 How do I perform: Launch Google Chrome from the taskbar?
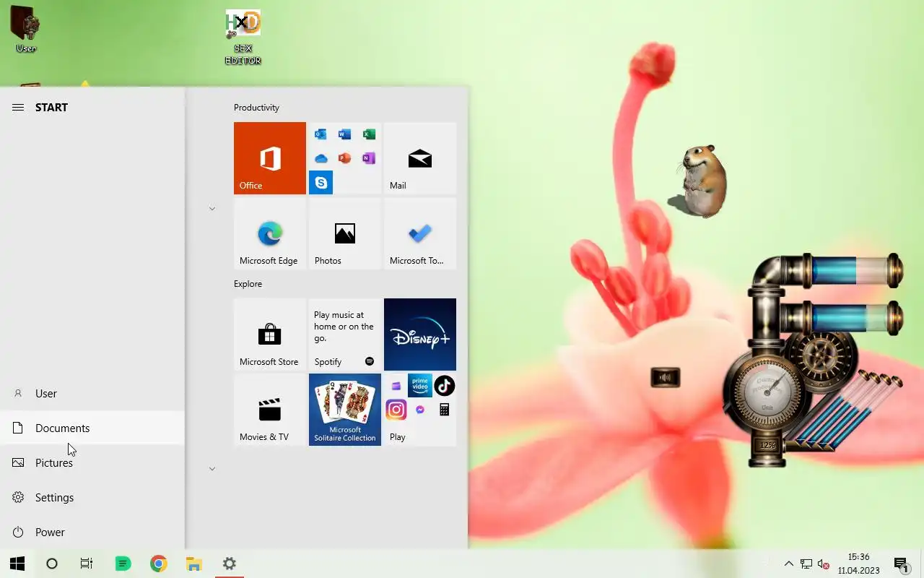pyautogui.click(x=158, y=564)
